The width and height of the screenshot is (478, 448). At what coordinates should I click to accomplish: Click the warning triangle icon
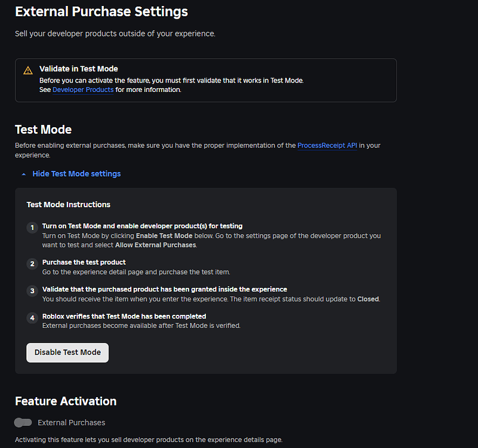28,70
